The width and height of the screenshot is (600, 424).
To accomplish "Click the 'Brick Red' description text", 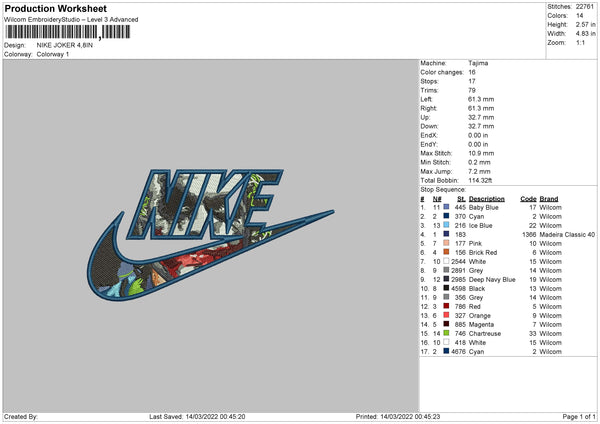I will pyautogui.click(x=483, y=252).
